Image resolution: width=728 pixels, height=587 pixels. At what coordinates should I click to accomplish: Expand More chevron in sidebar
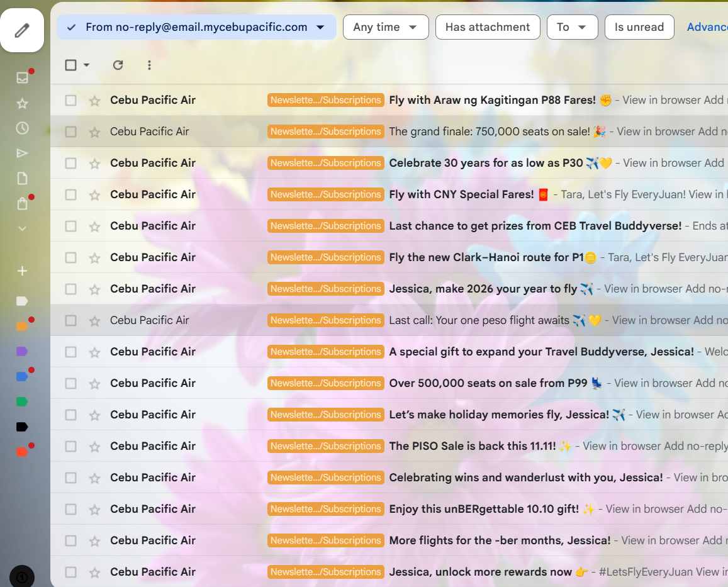22,228
